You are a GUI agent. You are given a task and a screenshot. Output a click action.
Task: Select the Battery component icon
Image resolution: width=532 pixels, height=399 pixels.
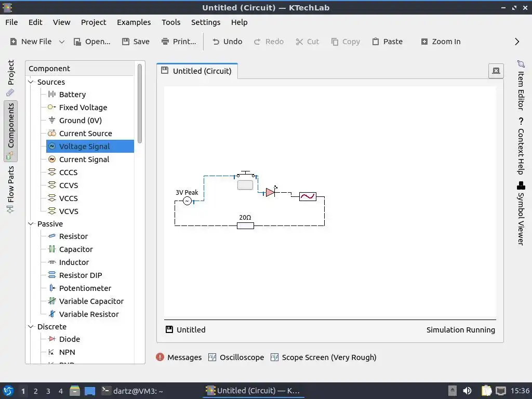51,94
